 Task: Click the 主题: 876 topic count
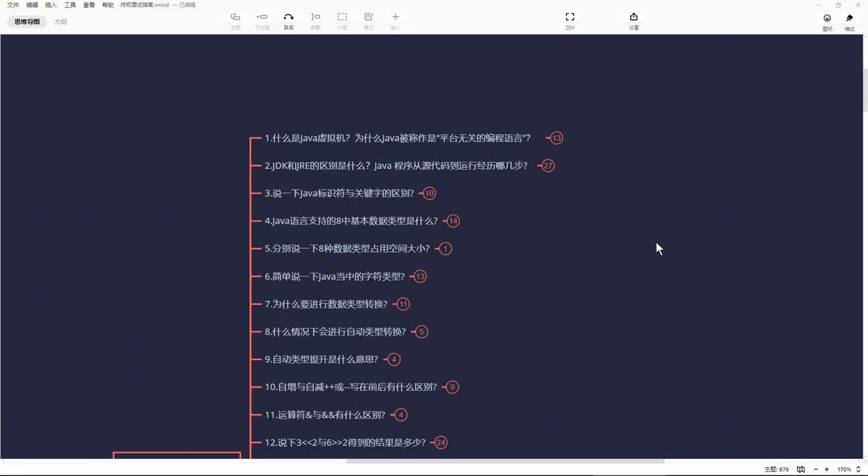(776, 469)
